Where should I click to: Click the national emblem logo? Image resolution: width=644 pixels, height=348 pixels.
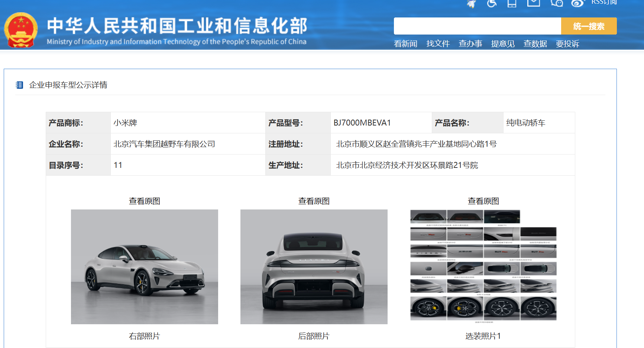click(x=21, y=30)
